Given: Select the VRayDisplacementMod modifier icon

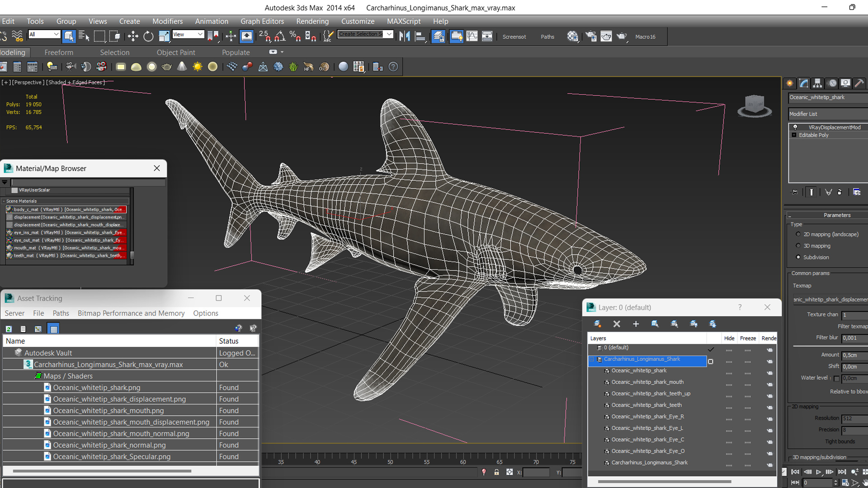Looking at the screenshot, I should pos(795,127).
